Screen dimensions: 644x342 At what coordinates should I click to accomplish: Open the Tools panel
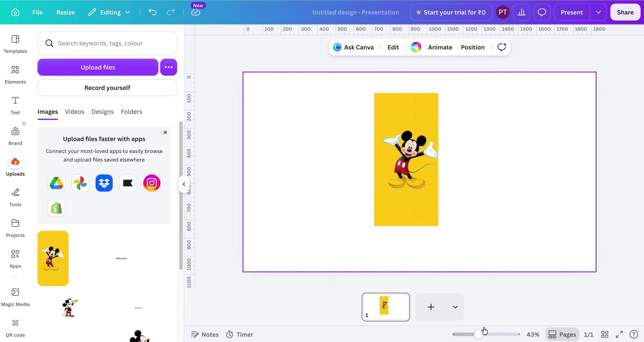coord(15,197)
